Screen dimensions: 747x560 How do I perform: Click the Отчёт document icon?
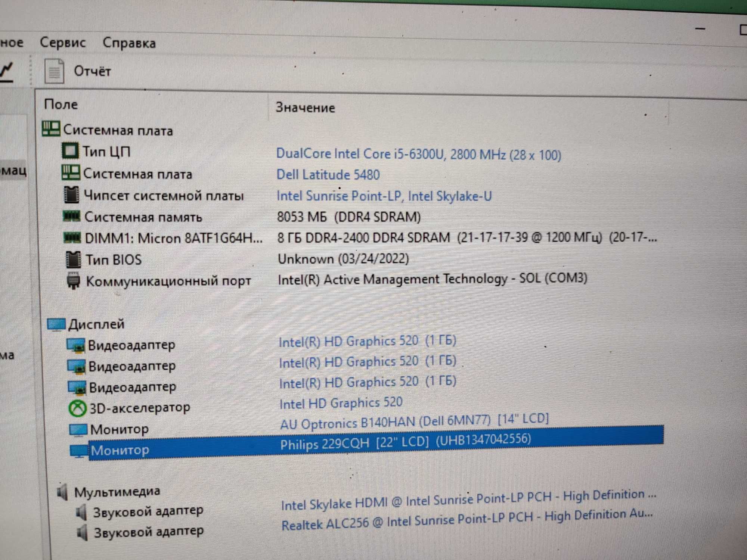(x=55, y=71)
